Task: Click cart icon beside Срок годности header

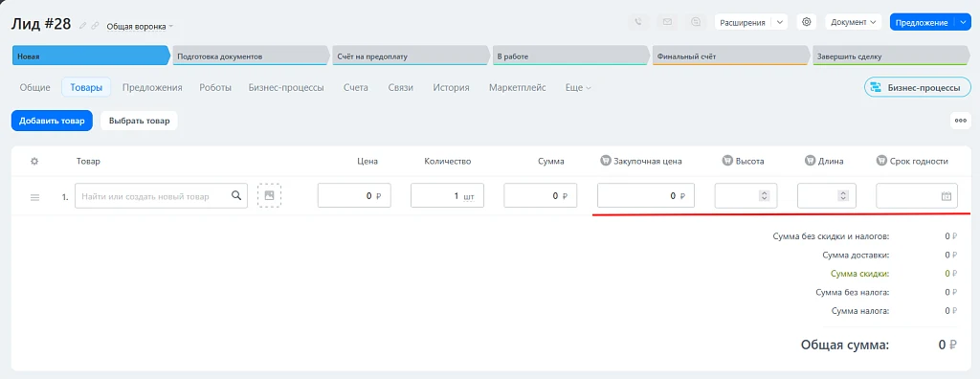Action: (x=881, y=161)
